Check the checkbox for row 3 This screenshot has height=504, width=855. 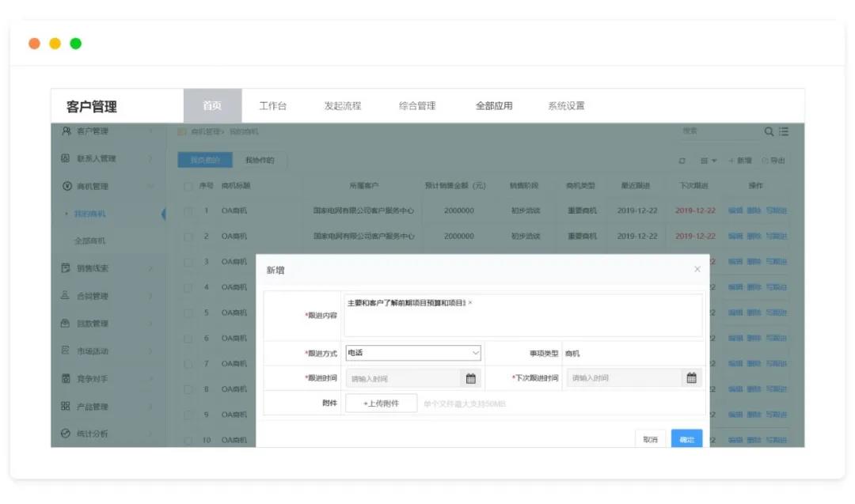pos(188,262)
